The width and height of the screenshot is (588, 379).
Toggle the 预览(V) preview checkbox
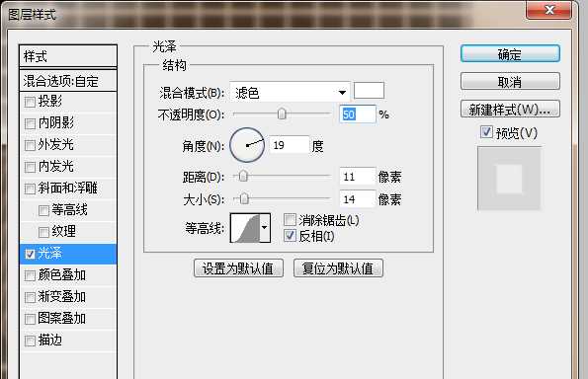[486, 132]
